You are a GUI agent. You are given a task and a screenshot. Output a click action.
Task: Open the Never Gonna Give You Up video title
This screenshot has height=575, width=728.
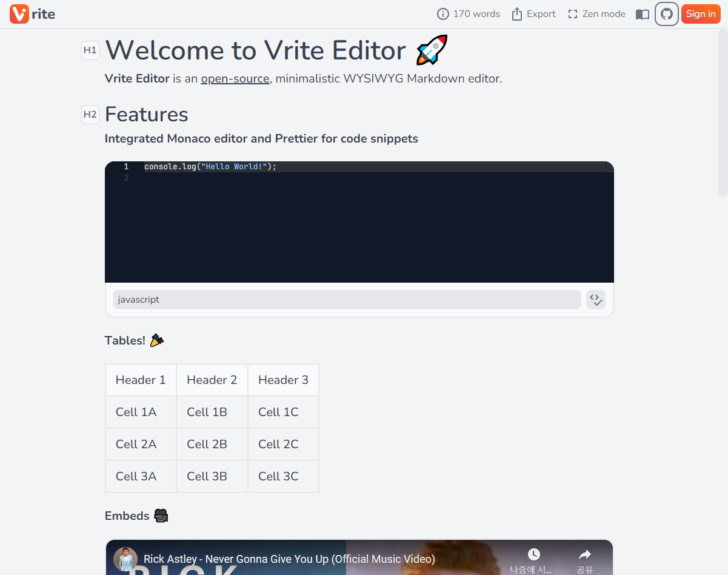289,559
